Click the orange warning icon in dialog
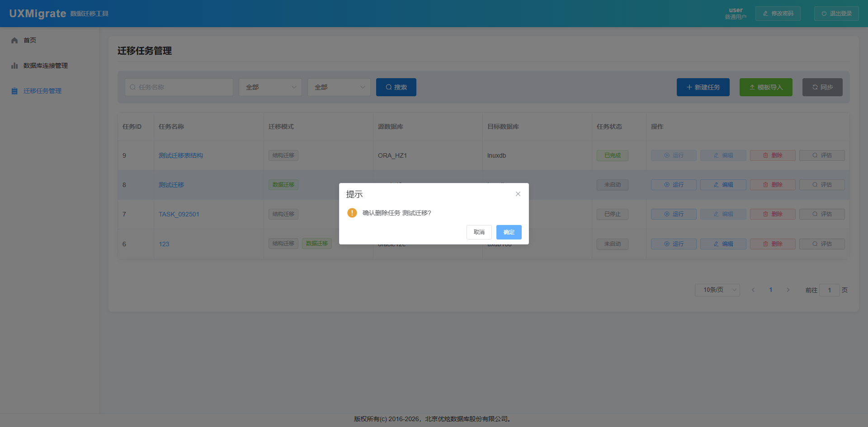 (352, 213)
